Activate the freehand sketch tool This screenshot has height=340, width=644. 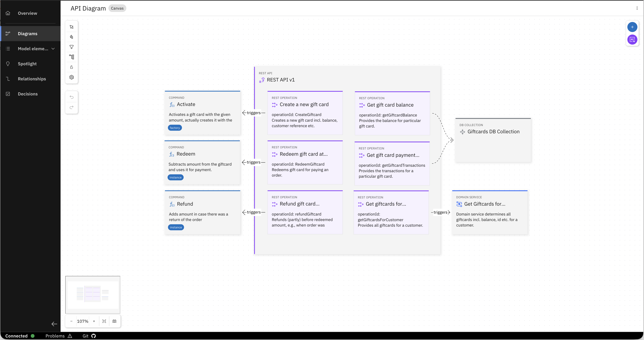point(72,37)
